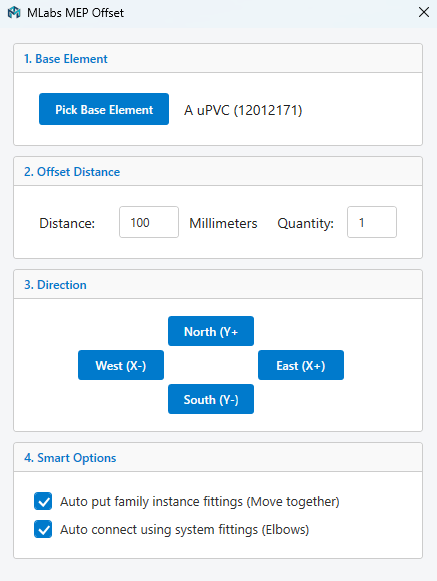Click the Quantity input field
437x581 pixels.
point(372,222)
